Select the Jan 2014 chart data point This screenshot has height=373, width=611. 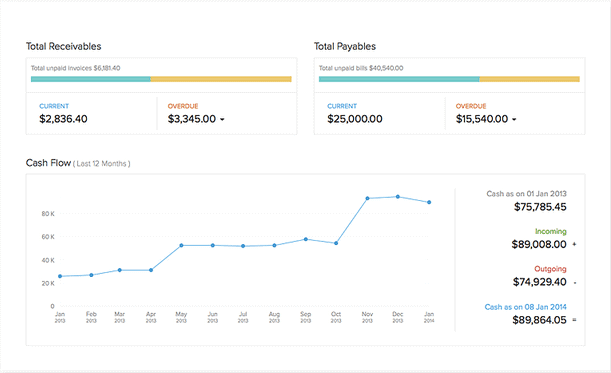(429, 202)
